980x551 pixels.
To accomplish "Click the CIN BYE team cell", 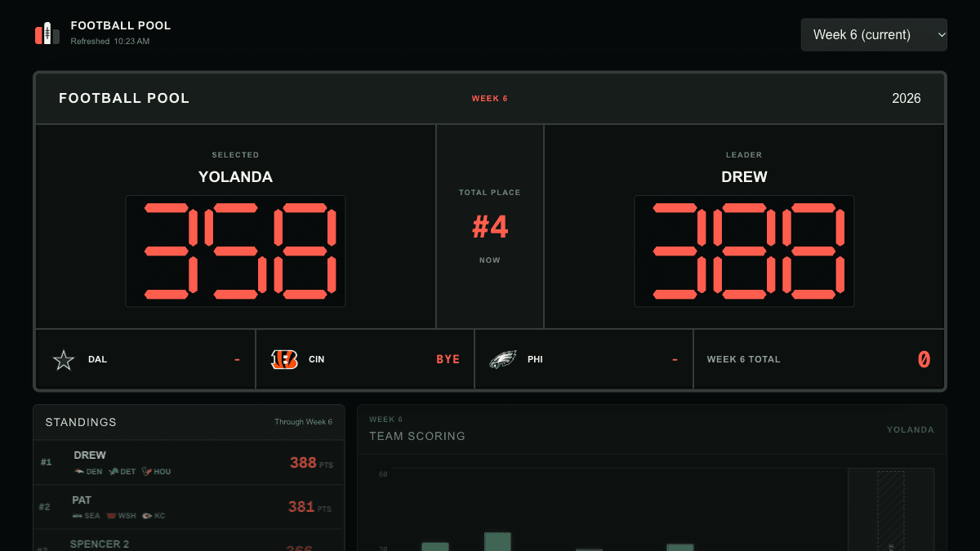I will tap(365, 359).
